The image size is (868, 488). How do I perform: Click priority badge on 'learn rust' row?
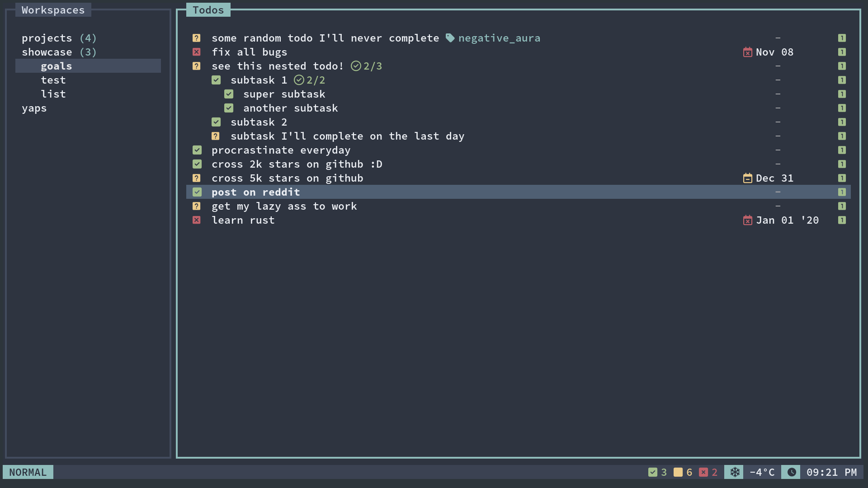(x=842, y=220)
